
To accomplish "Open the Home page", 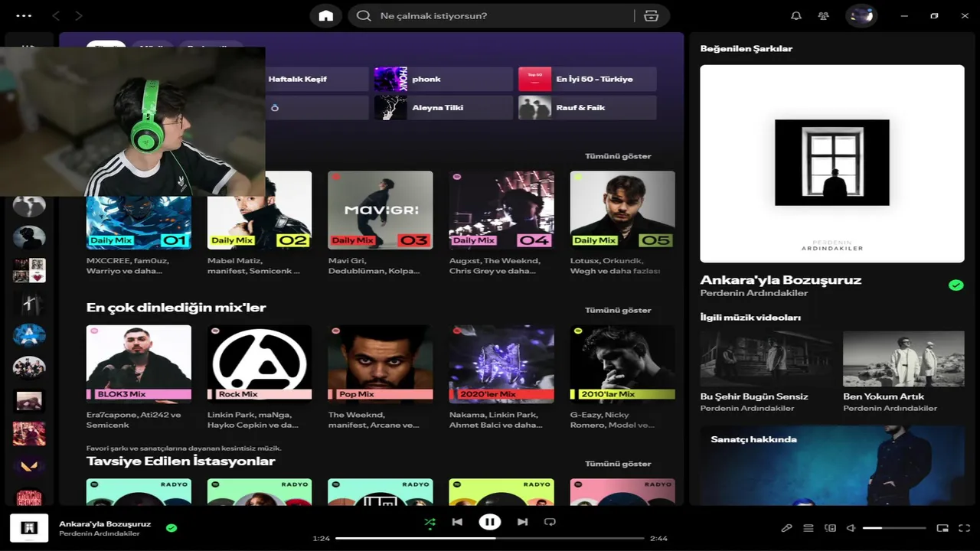I will pos(326,15).
